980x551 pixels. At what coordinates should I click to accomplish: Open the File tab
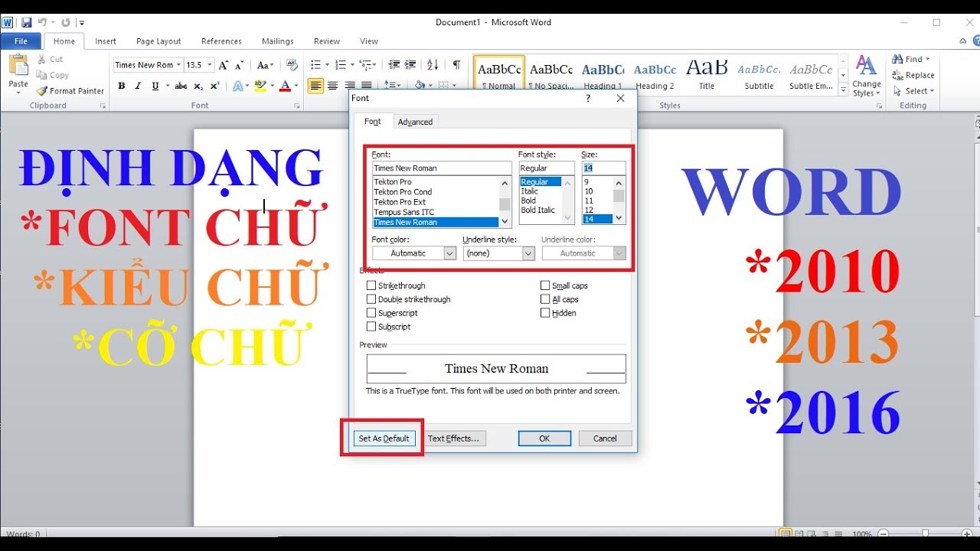pos(21,41)
